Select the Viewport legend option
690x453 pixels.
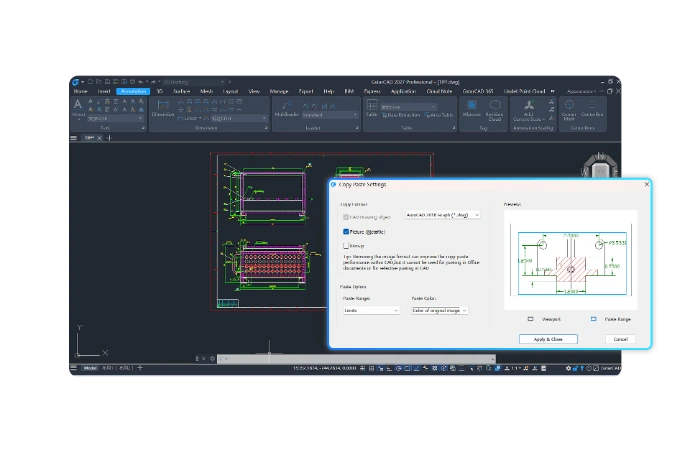[x=544, y=319]
